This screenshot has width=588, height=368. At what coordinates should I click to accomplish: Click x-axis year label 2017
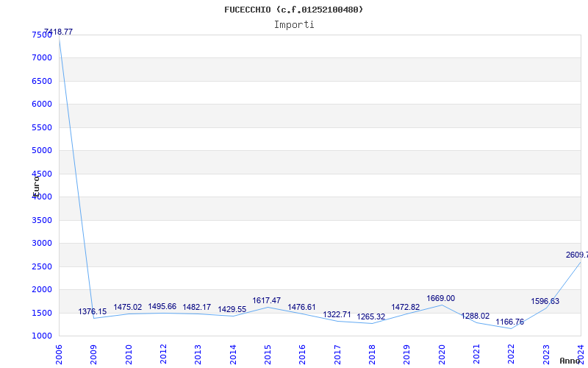[337, 355]
